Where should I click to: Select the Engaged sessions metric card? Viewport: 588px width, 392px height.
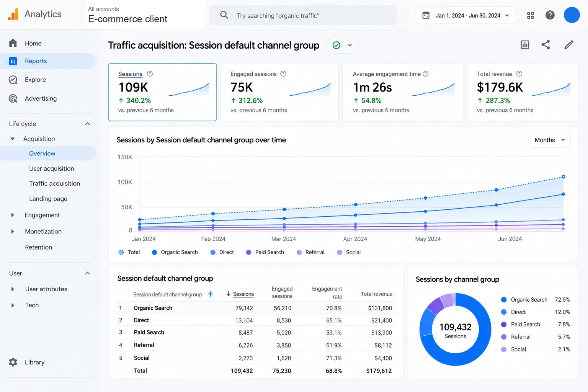[x=279, y=92]
